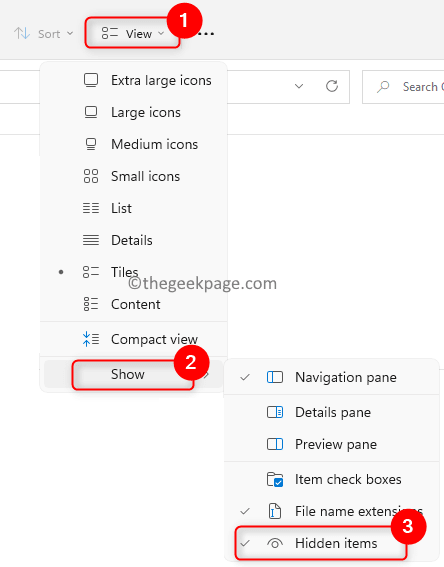
Task: Click the Extra large icons monitor icon
Action: tap(91, 80)
